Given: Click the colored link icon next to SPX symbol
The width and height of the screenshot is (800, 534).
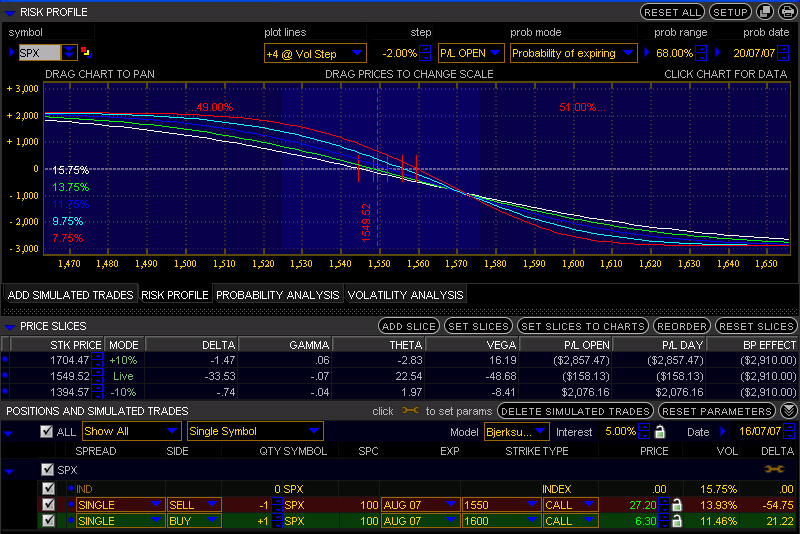Looking at the screenshot, I should (86, 52).
